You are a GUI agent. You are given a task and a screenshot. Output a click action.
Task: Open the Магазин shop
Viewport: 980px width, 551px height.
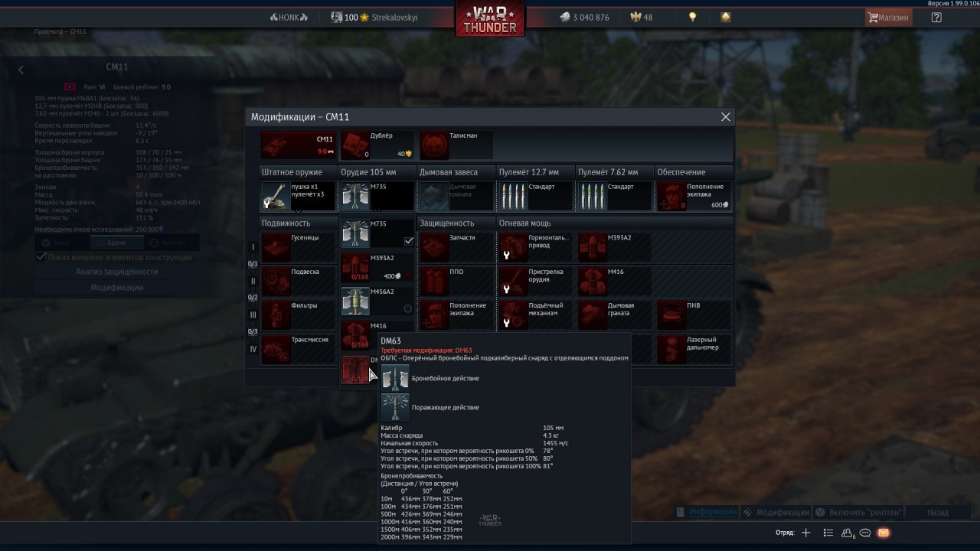888,17
